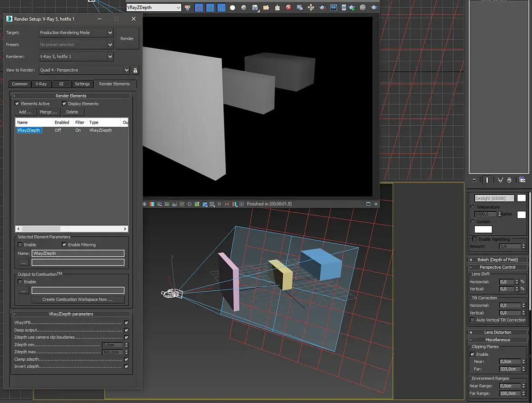Click the Custom white color swatch

click(x=483, y=229)
